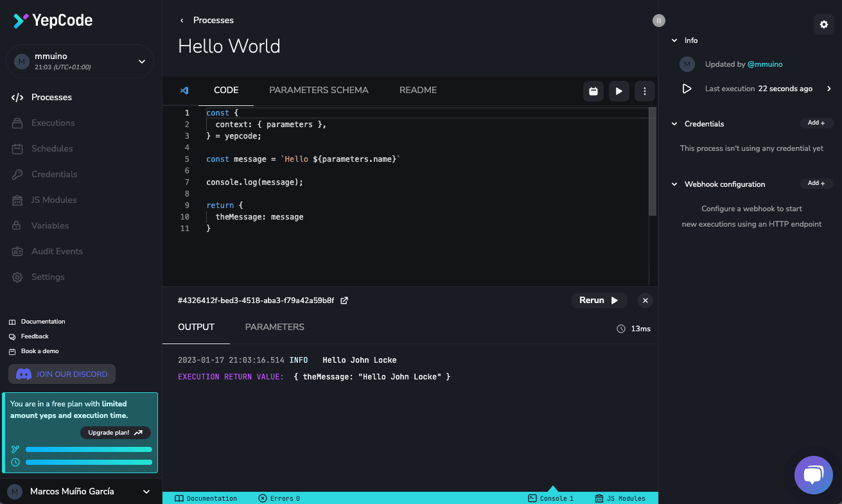The width and height of the screenshot is (842, 504).
Task: Click the YepCode logo
Action: click(x=53, y=21)
